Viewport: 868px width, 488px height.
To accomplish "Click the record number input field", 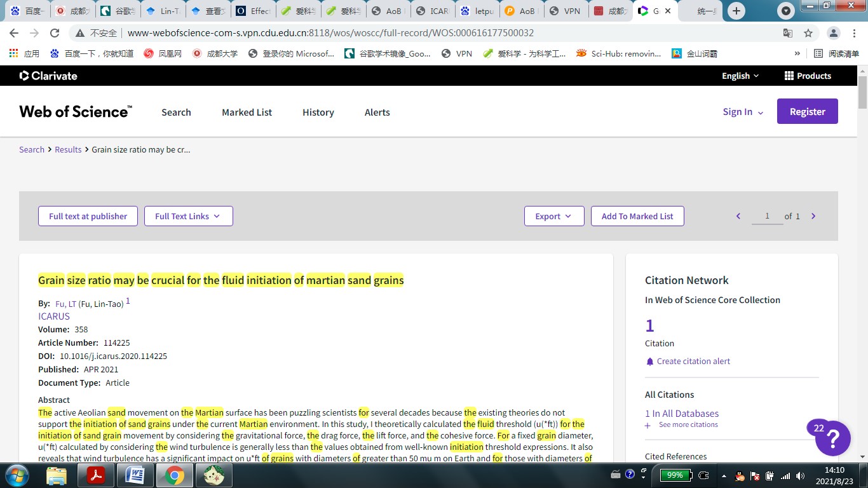I will tap(767, 216).
